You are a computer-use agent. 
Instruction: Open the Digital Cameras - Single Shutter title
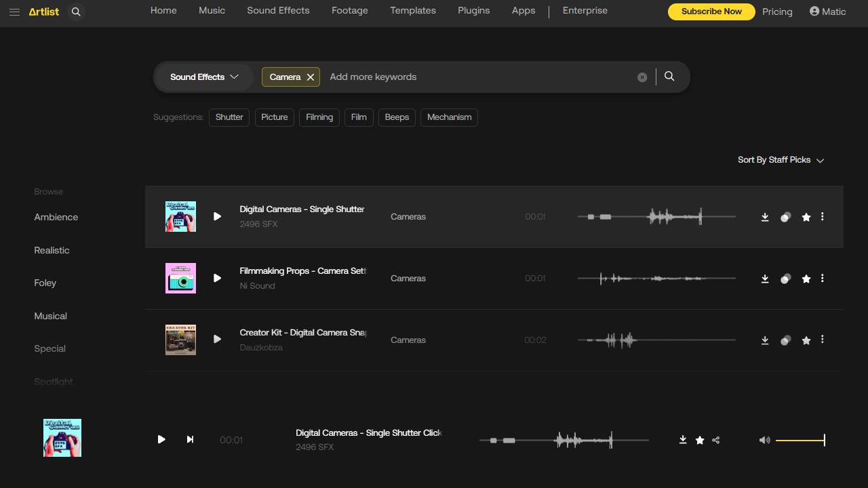[x=302, y=209]
